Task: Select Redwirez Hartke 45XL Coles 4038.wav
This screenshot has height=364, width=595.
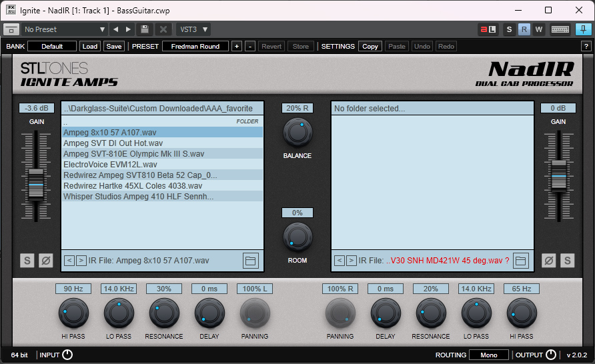Action: point(162,186)
